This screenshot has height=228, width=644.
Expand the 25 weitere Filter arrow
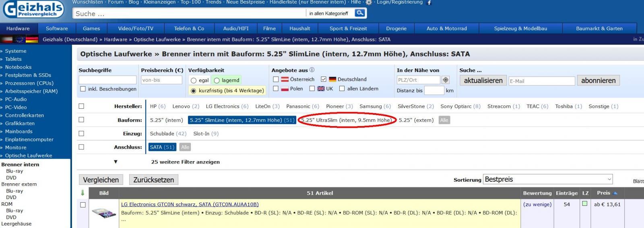[x=116, y=162]
